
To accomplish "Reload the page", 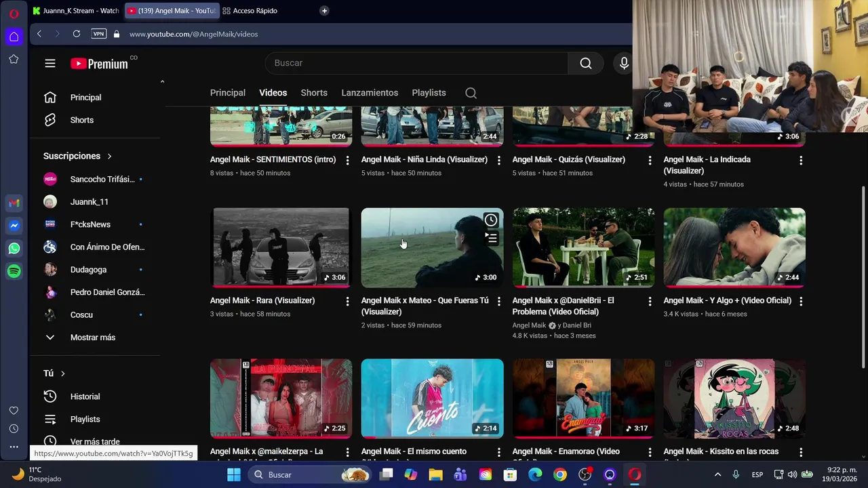I will [77, 34].
